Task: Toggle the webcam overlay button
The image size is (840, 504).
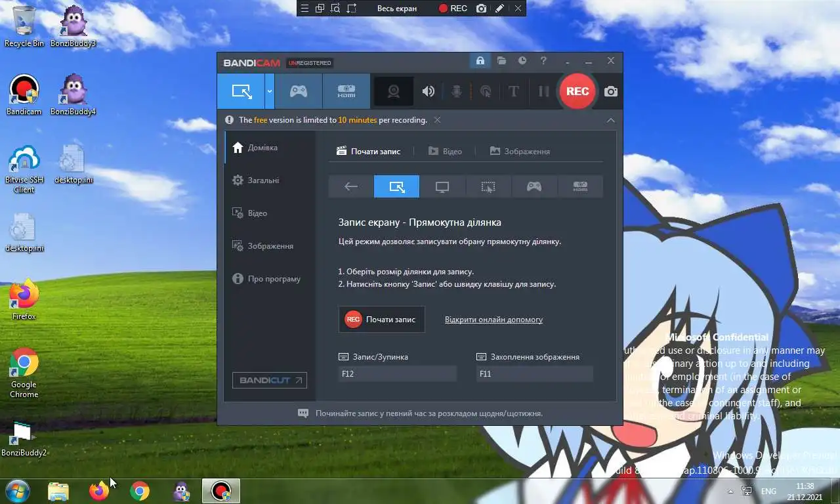Action: pos(394,91)
